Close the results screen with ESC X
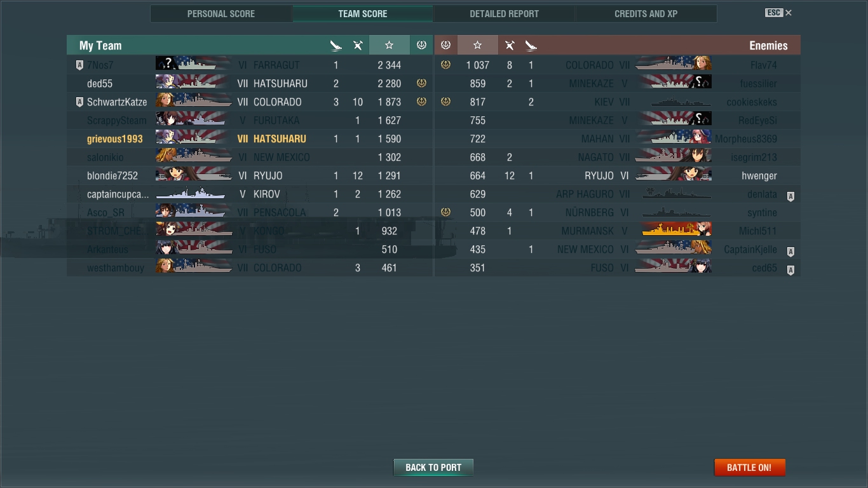This screenshot has height=488, width=868. pos(778,13)
